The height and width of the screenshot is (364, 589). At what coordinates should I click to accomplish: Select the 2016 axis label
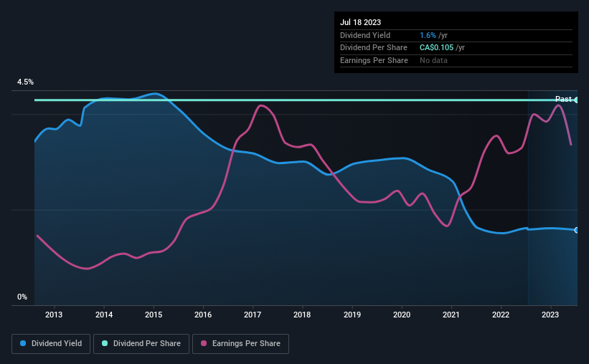[x=203, y=315]
